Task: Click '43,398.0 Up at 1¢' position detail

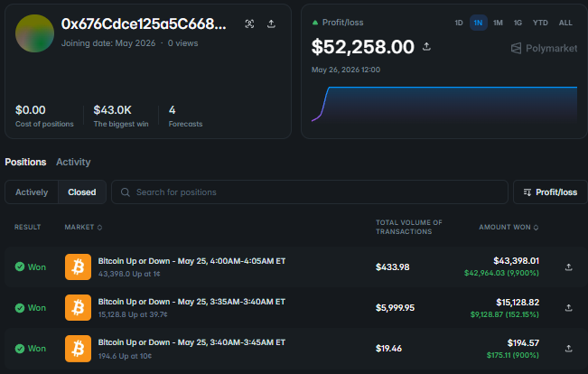Action: [129, 274]
